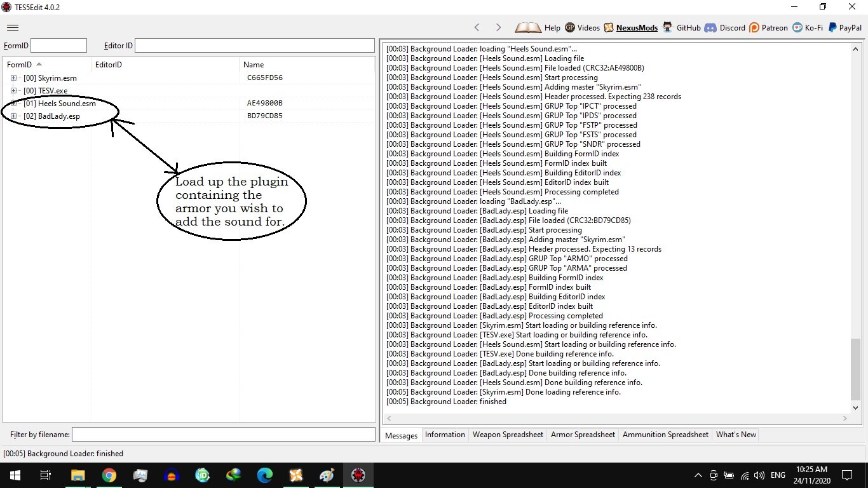Open the volume control in tray
The width and height of the screenshot is (868, 488).
[x=759, y=475]
